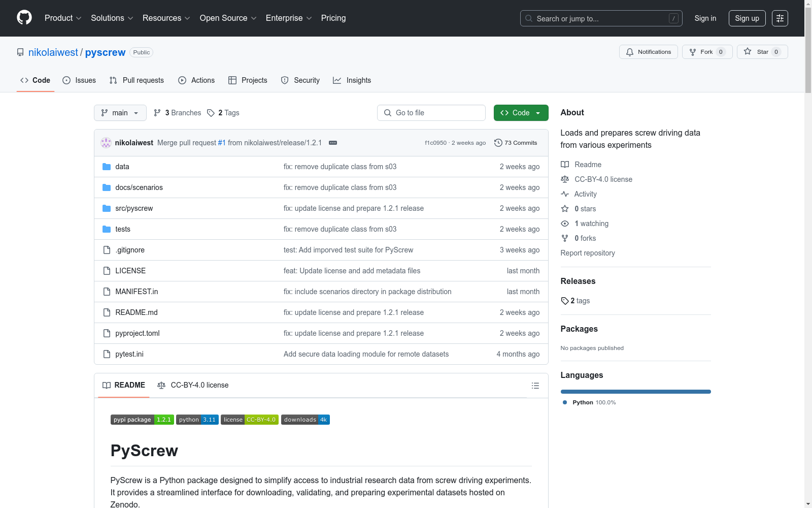Open the Actions tab
The height and width of the screenshot is (508, 812).
196,80
